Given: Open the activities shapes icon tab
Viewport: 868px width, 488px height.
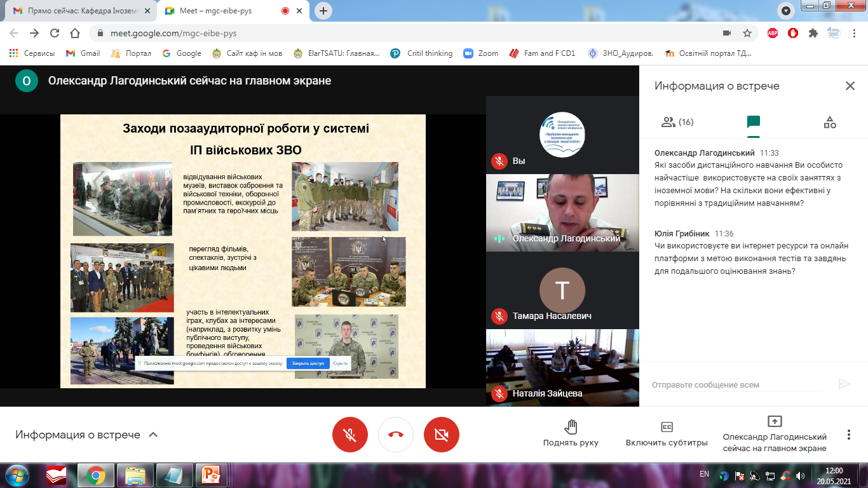Looking at the screenshot, I should point(829,122).
